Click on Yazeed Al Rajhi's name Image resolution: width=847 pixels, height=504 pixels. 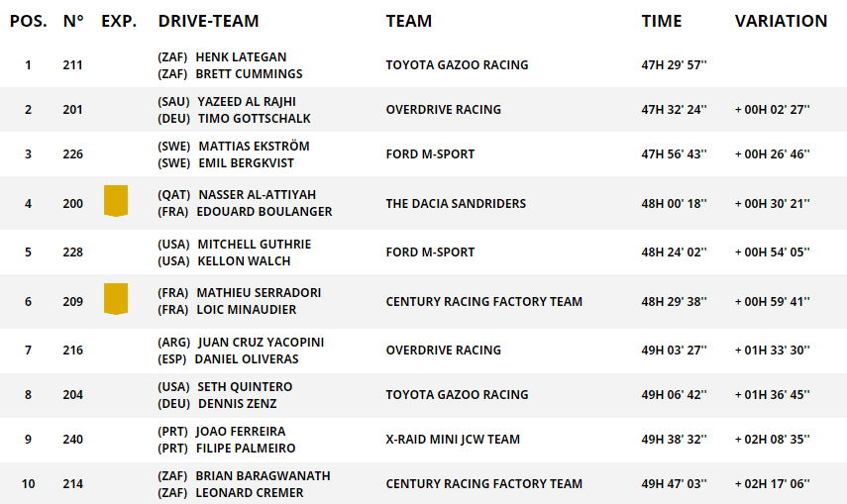[x=246, y=102]
